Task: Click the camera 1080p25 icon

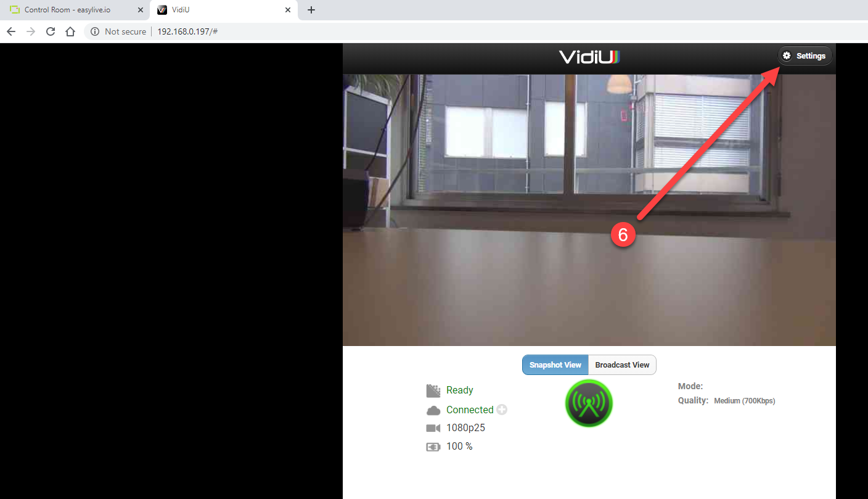Action: point(433,428)
